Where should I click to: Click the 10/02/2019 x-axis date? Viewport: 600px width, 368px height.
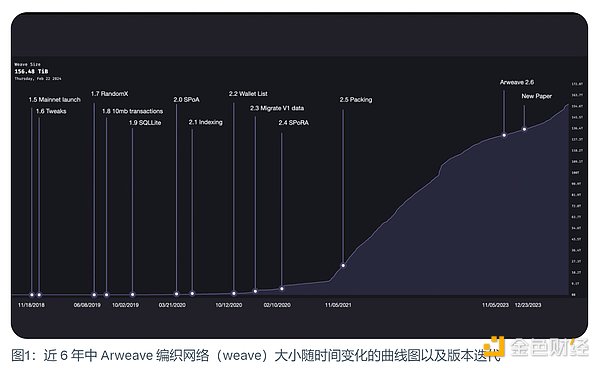pyautogui.click(x=126, y=305)
